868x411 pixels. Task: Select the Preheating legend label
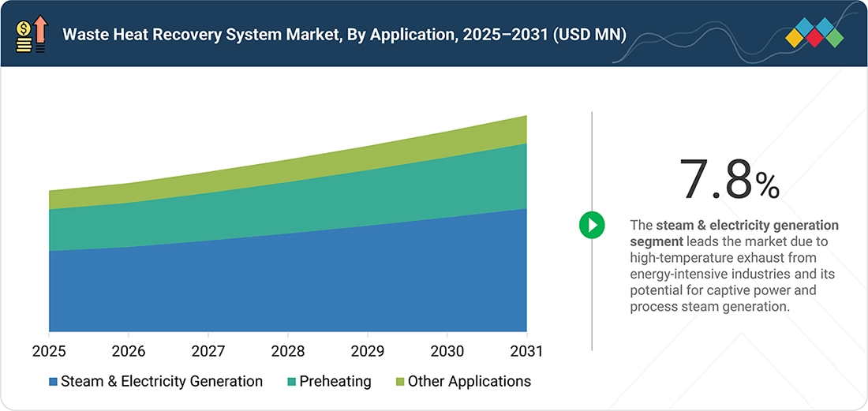pyautogui.click(x=335, y=381)
